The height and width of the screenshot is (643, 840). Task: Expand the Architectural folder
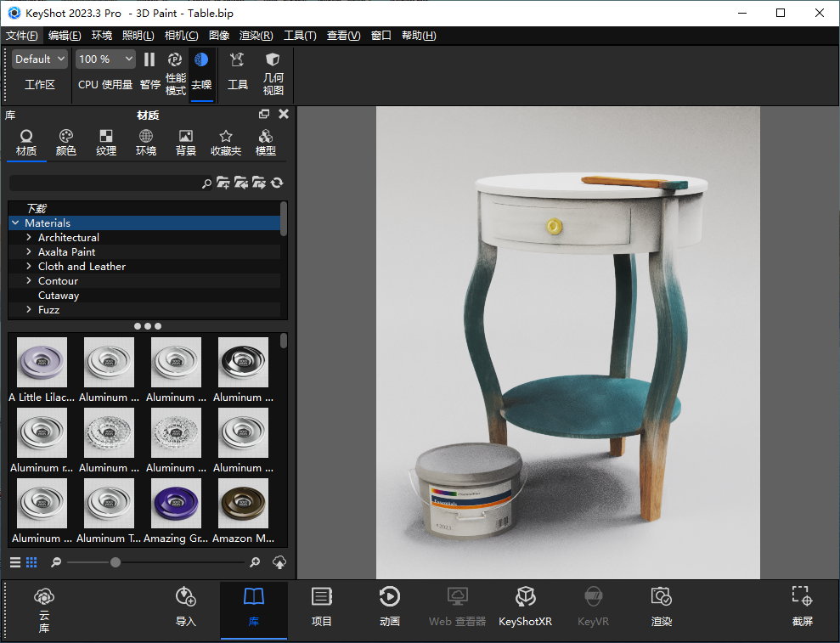[x=29, y=237]
